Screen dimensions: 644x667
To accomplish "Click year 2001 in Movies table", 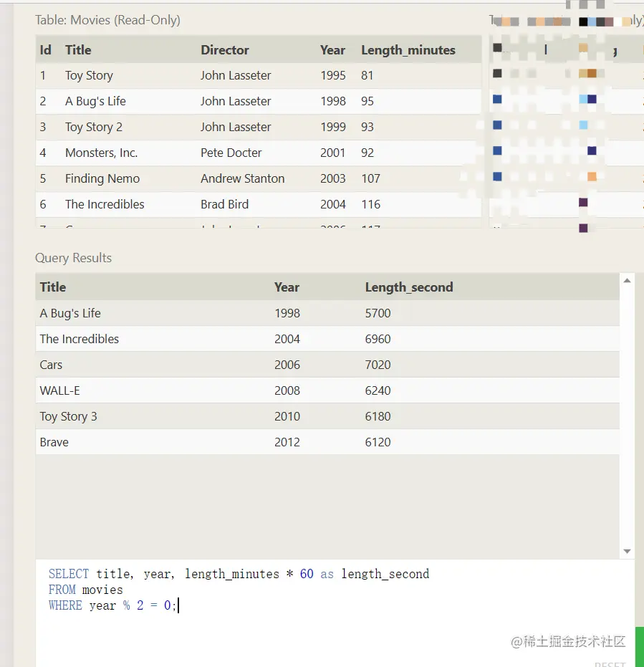I will point(332,153).
